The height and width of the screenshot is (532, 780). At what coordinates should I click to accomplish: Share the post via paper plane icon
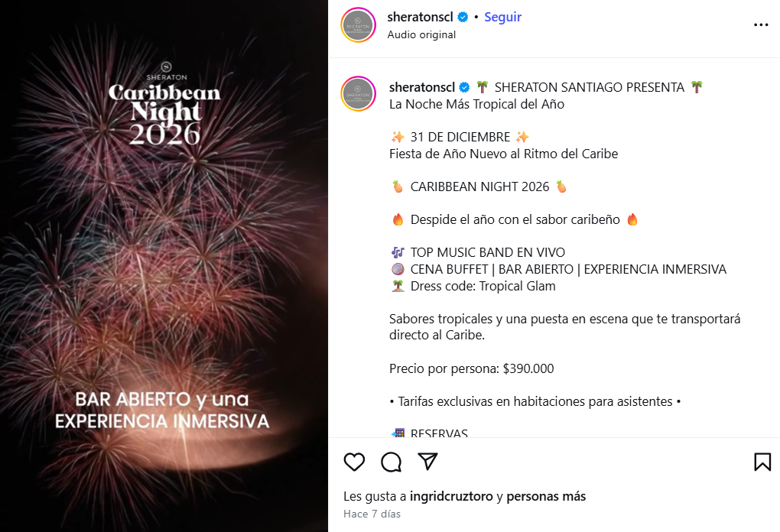427,462
